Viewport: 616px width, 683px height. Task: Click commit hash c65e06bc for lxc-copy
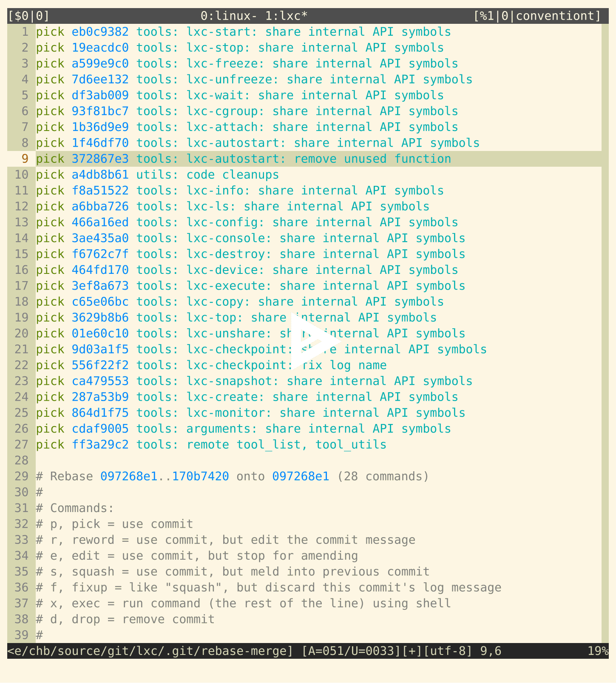(x=100, y=302)
